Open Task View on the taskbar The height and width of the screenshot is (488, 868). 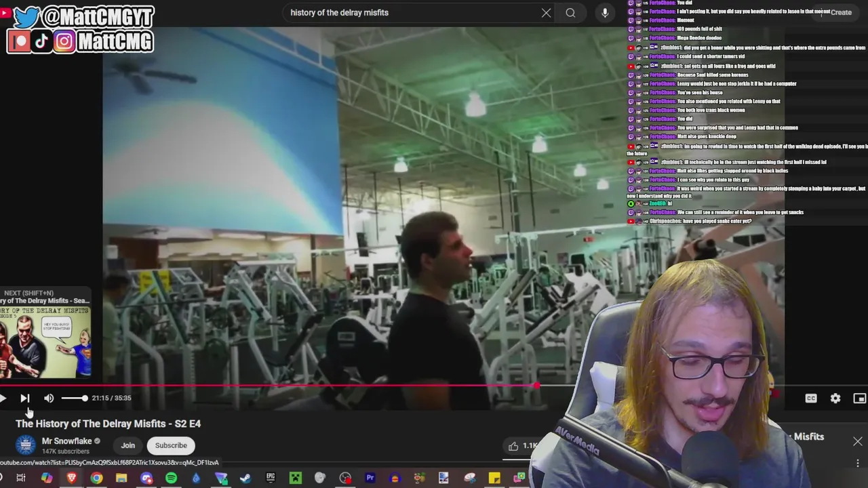point(21,478)
